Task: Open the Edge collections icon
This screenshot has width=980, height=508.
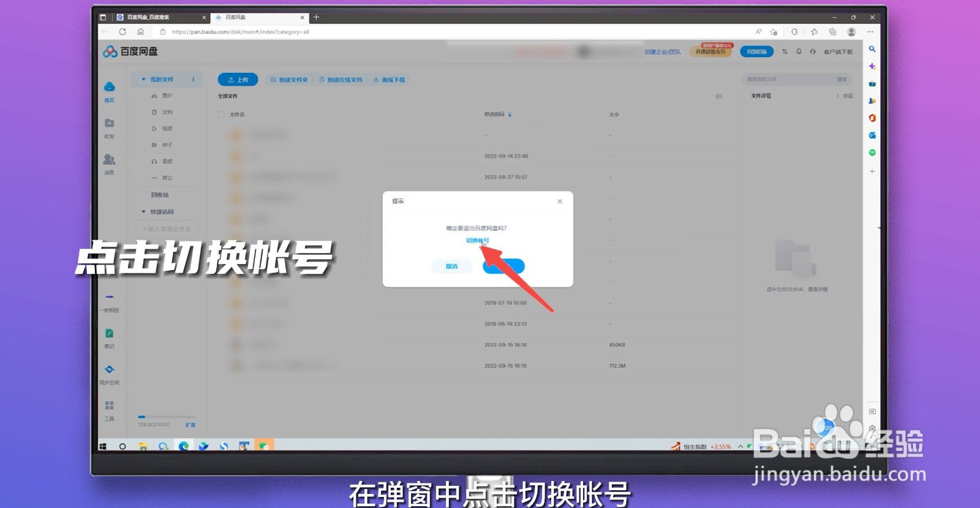Action: pyautogui.click(x=832, y=32)
